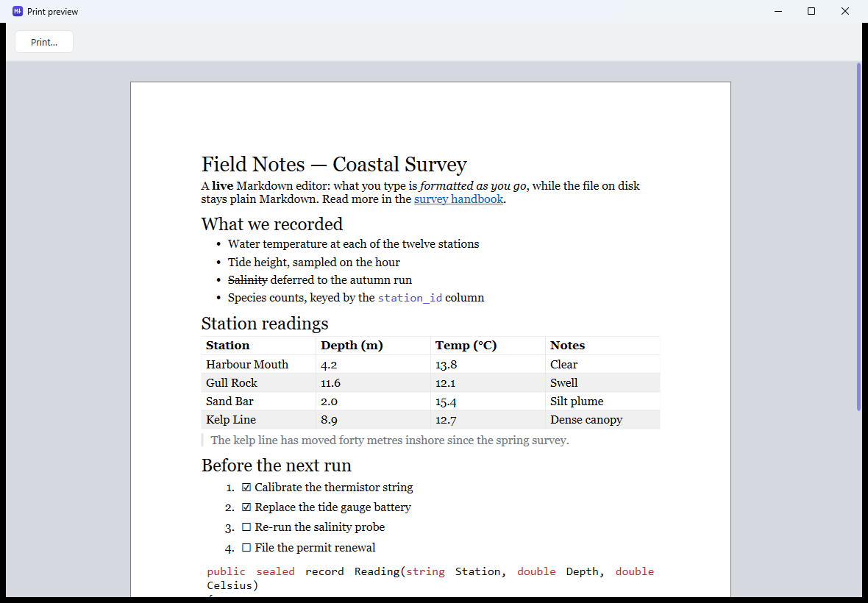Click the kelp line blockquote text

[390, 440]
